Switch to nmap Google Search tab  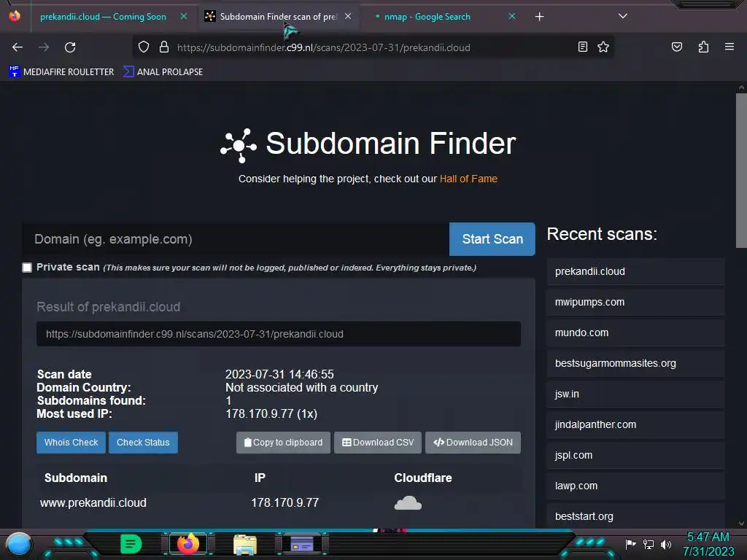pyautogui.click(x=427, y=17)
